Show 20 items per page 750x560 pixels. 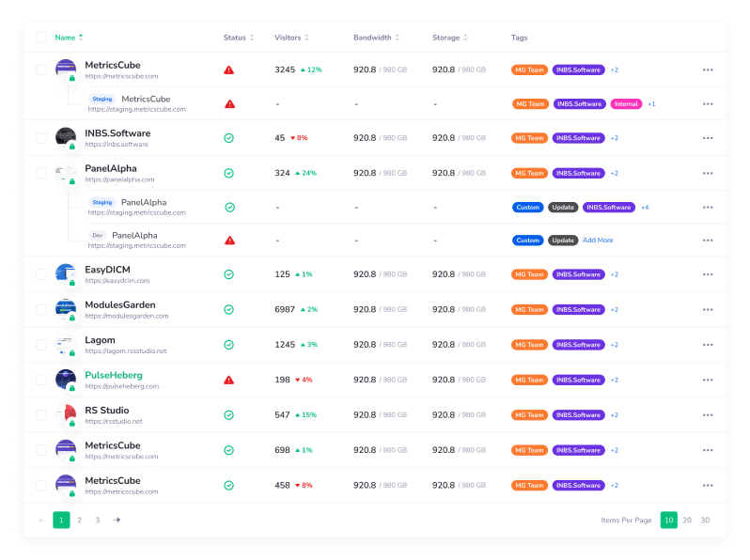tap(687, 520)
